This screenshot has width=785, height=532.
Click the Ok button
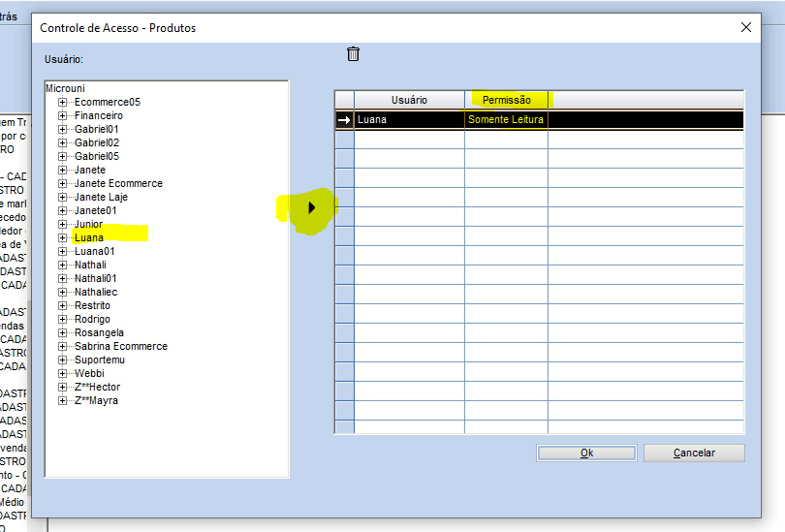coord(586,453)
